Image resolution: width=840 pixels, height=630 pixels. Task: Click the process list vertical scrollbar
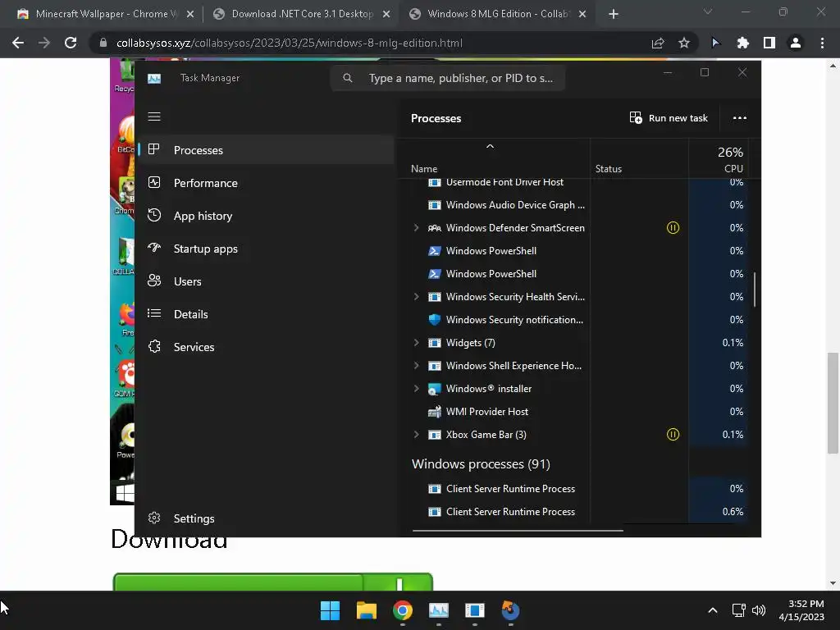coord(755,290)
